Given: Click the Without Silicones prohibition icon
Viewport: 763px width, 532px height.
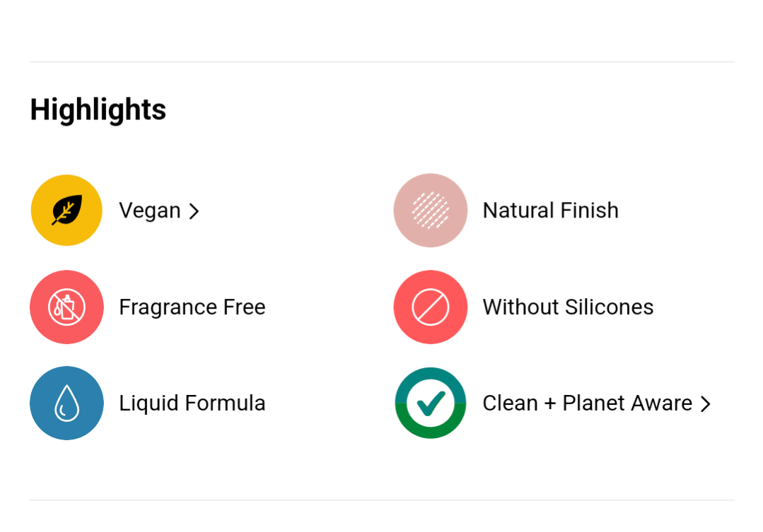Looking at the screenshot, I should coord(430,307).
